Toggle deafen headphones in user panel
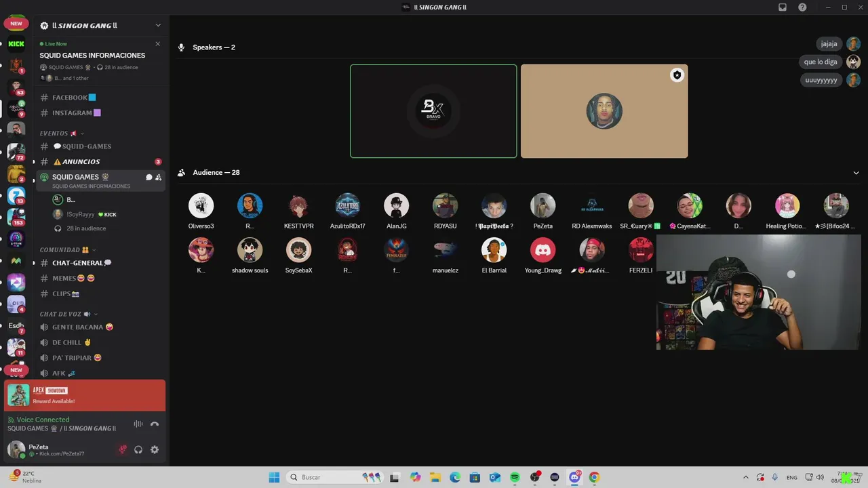 point(138,449)
